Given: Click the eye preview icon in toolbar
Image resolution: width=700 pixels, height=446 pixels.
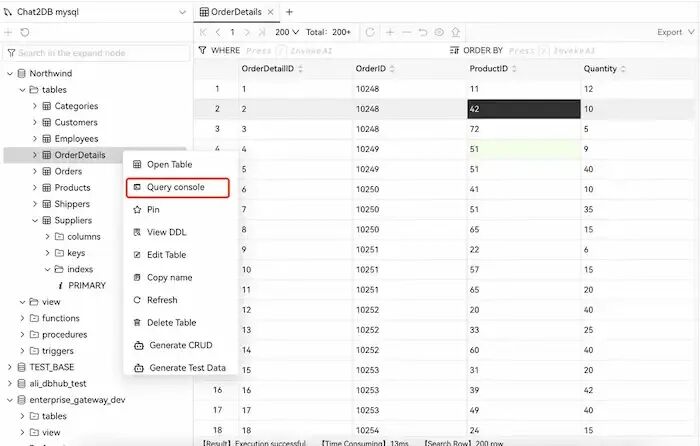Looking at the screenshot, I should point(439,32).
